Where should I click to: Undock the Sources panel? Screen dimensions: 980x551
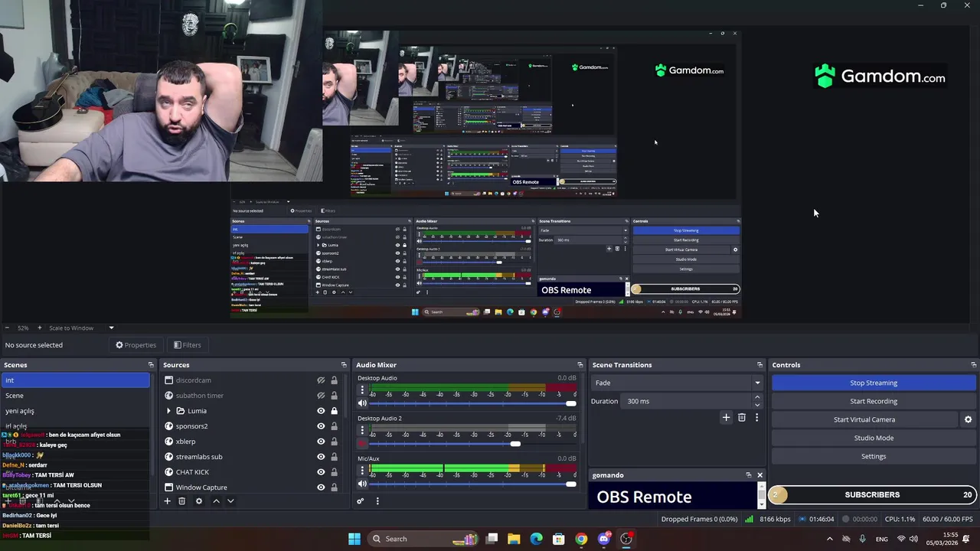point(344,365)
